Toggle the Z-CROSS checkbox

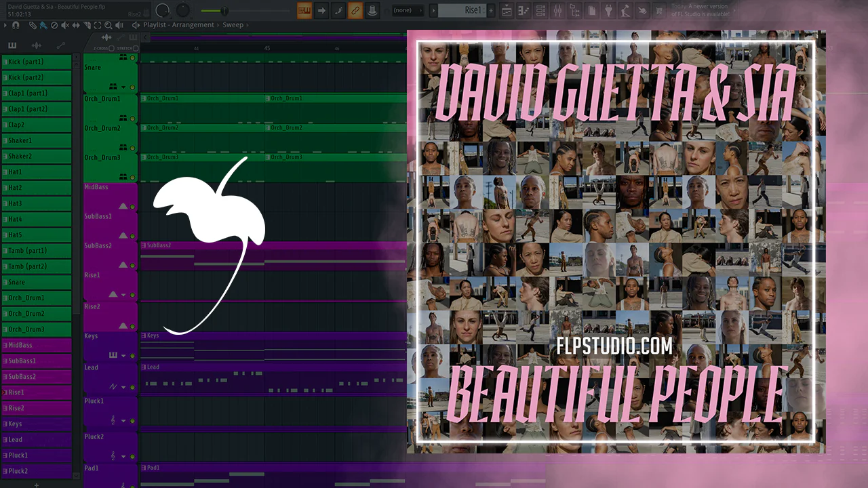coord(111,48)
